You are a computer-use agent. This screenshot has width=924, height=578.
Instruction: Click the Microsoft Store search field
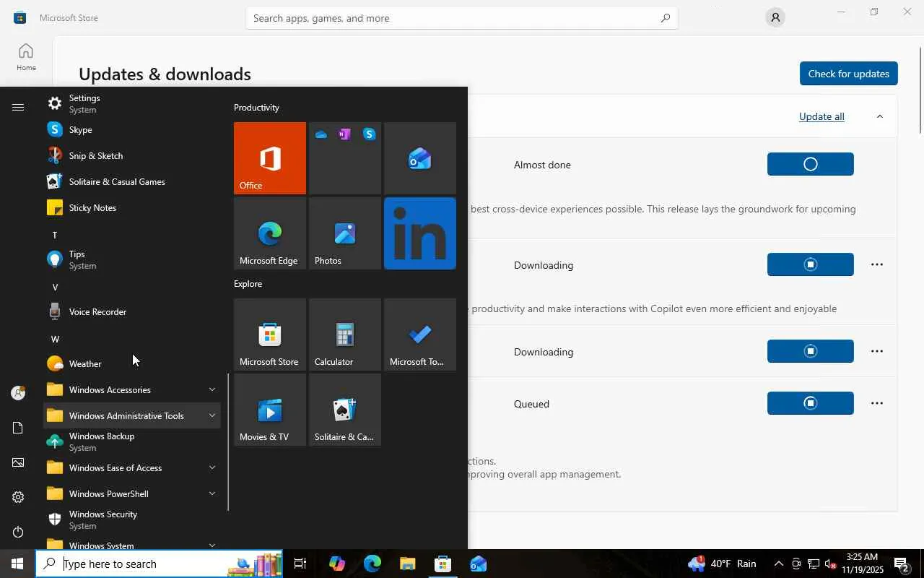pos(462,18)
